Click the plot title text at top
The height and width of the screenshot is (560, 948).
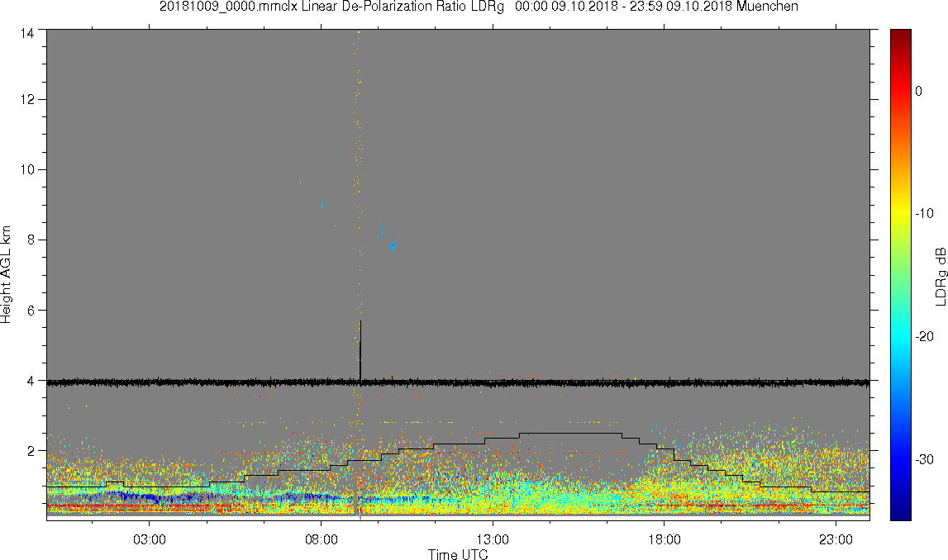pyautogui.click(x=479, y=7)
